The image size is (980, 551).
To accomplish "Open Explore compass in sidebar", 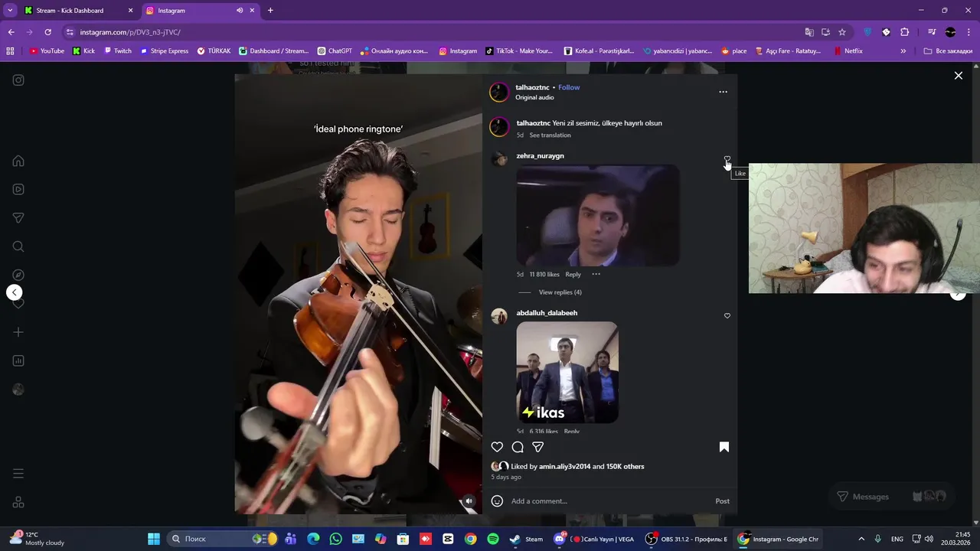I will click(x=18, y=275).
